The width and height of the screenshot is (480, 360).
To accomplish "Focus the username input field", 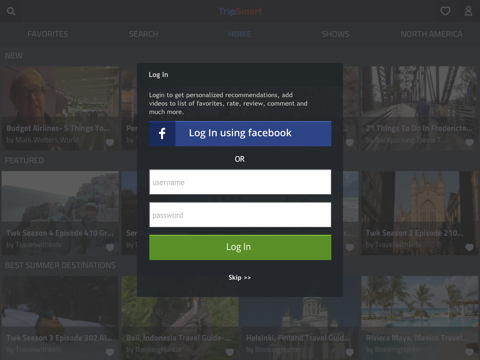I will click(x=240, y=182).
